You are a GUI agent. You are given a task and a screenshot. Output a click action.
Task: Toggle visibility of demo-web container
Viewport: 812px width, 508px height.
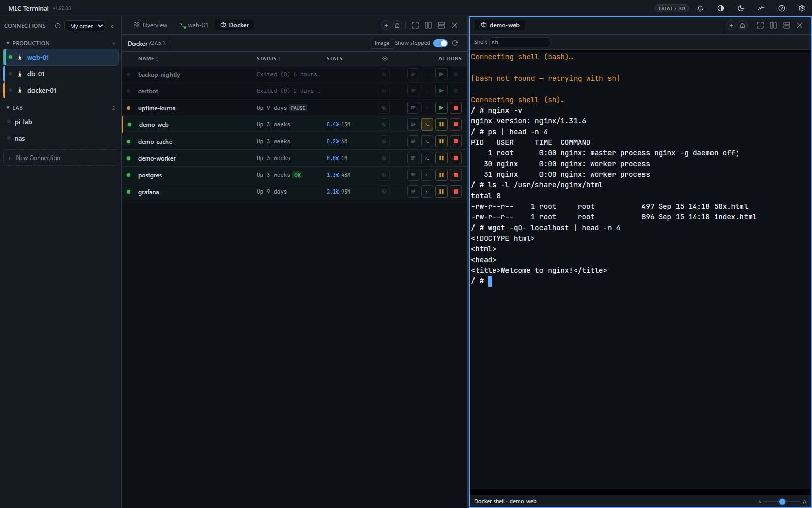click(384, 124)
